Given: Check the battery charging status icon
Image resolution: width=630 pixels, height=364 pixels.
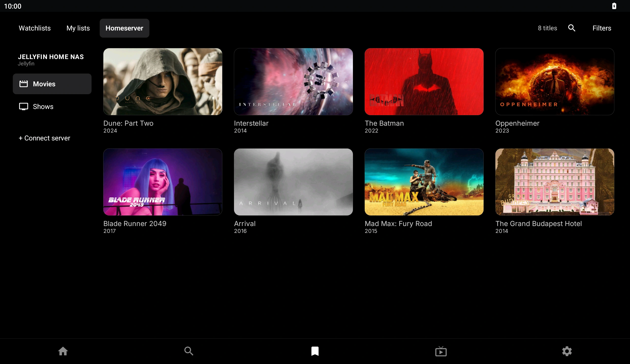Looking at the screenshot, I should 614,6.
